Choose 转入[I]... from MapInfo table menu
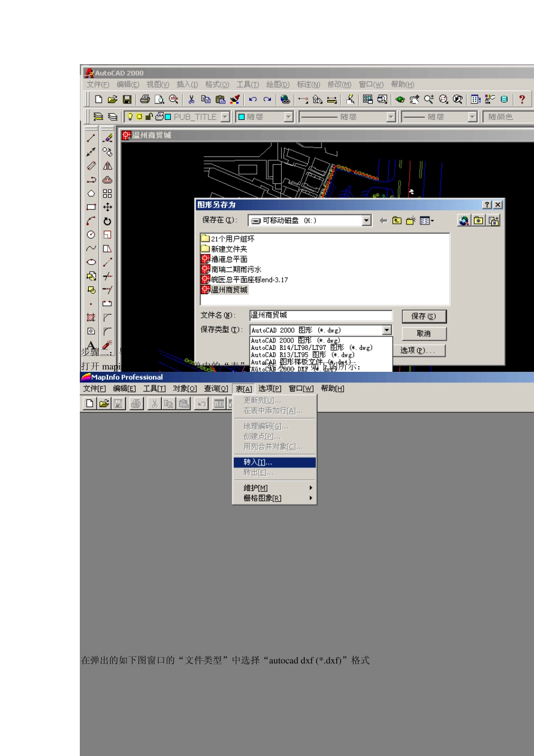Image resolution: width=534 pixels, height=756 pixels. click(x=275, y=462)
